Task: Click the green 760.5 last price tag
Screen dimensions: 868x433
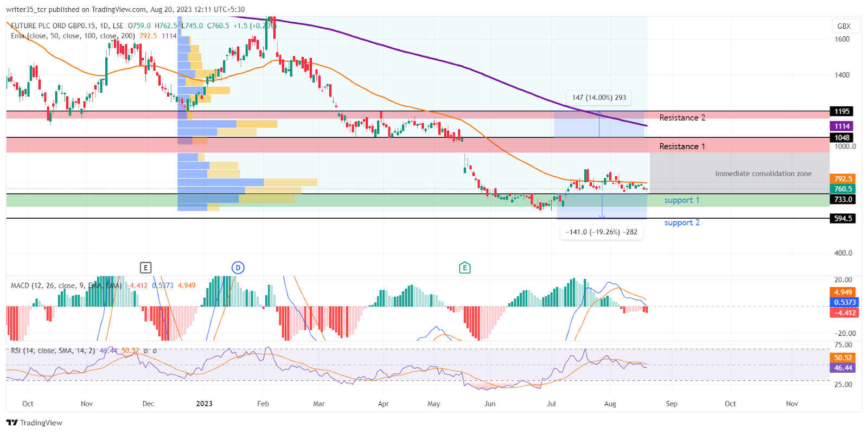Action: pos(843,189)
